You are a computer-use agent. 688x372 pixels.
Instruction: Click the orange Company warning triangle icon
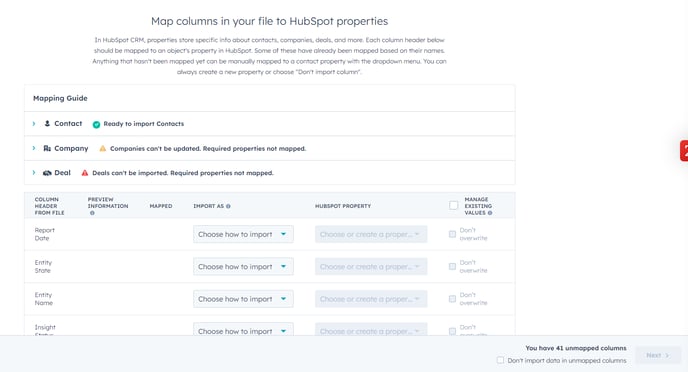pos(103,148)
